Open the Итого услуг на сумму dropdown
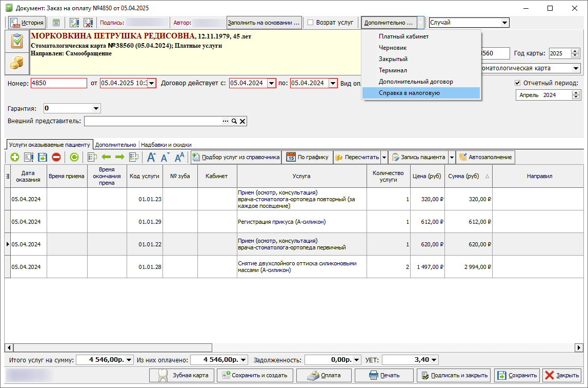Screen dimensions: 588x388 coord(129,360)
